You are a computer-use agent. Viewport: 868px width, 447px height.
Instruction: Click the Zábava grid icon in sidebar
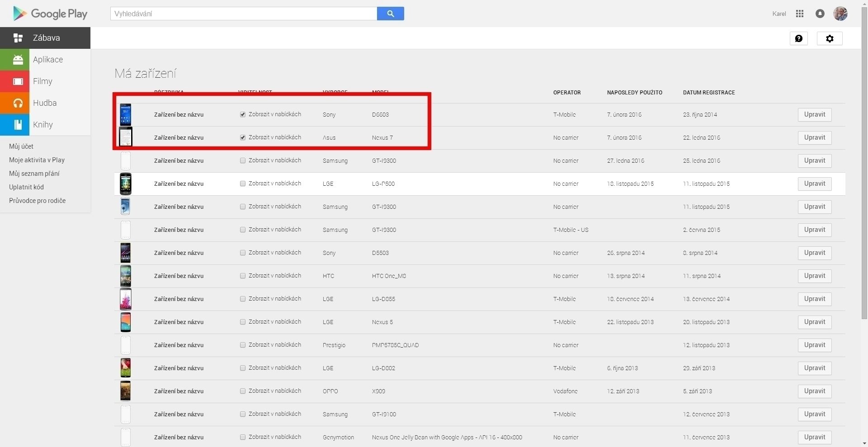click(x=18, y=38)
